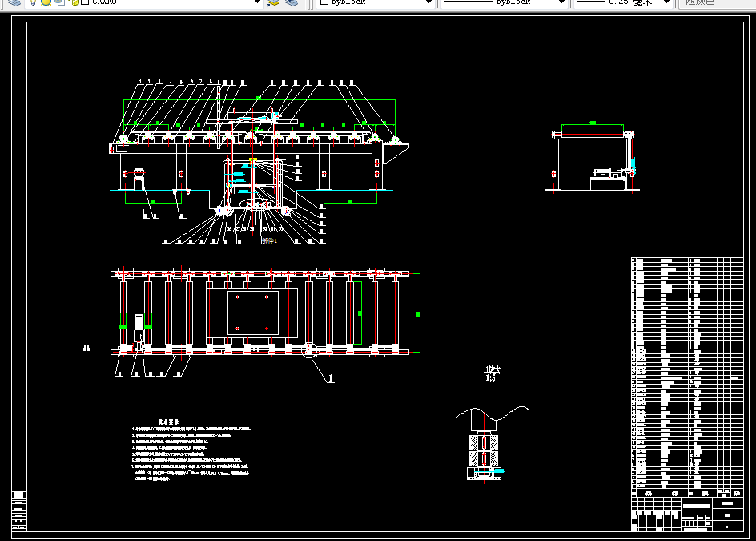Screen dimensions: 756x541
Task: Click the ByBlock color swatch square
Action: [x=324, y=2]
